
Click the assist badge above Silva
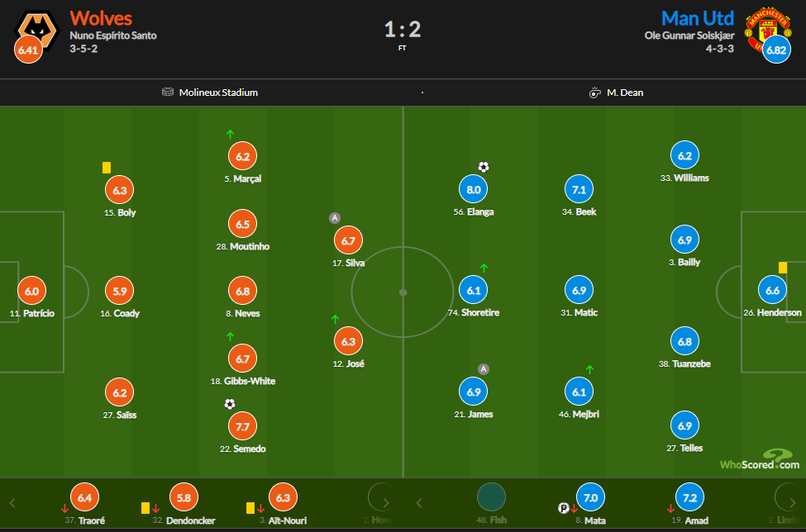coord(335,218)
